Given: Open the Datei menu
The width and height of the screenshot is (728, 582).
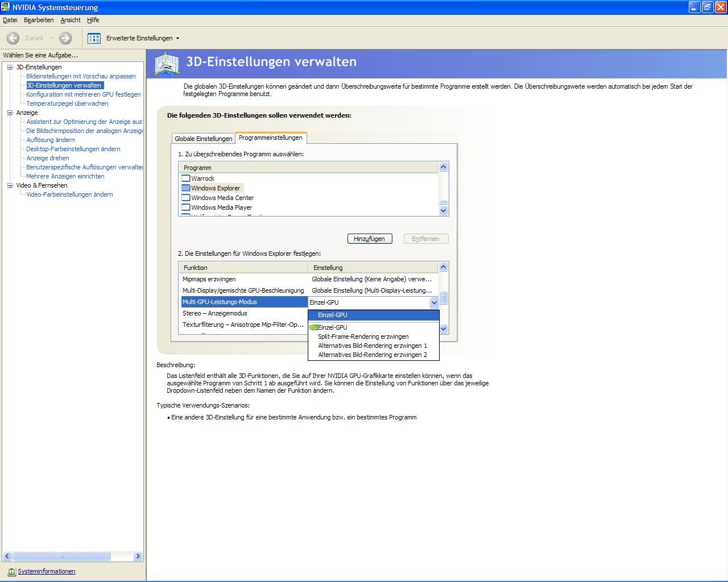Looking at the screenshot, I should (x=10, y=20).
